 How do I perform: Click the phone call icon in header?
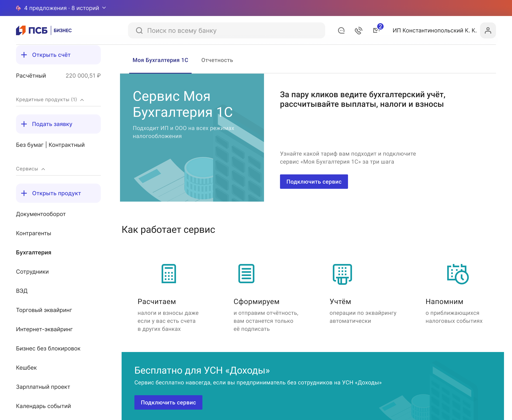(358, 30)
